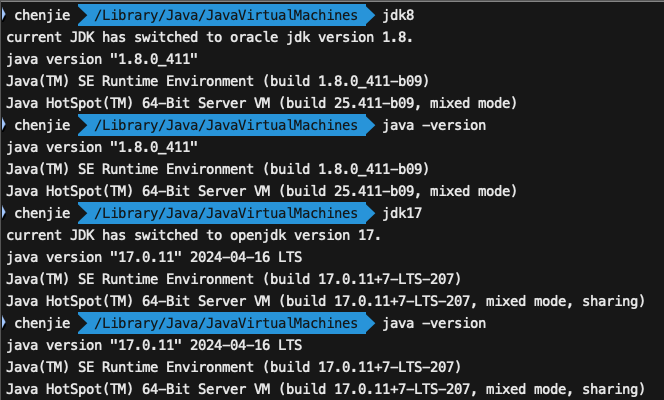Click the line announcing switch to openjdk version 17
Viewport: 664px width, 400px height.
click(x=194, y=235)
